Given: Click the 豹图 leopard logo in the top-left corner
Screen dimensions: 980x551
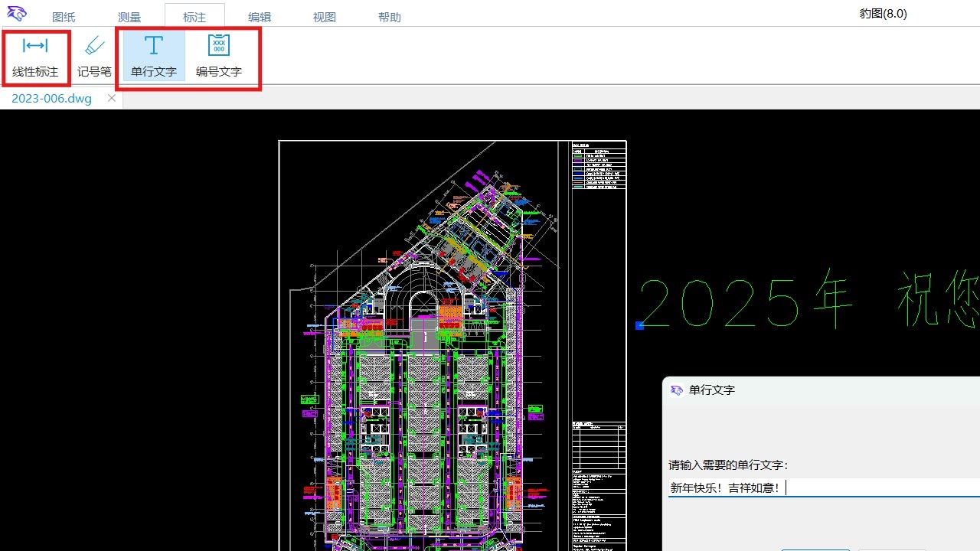Looking at the screenshot, I should pyautogui.click(x=16, y=12).
